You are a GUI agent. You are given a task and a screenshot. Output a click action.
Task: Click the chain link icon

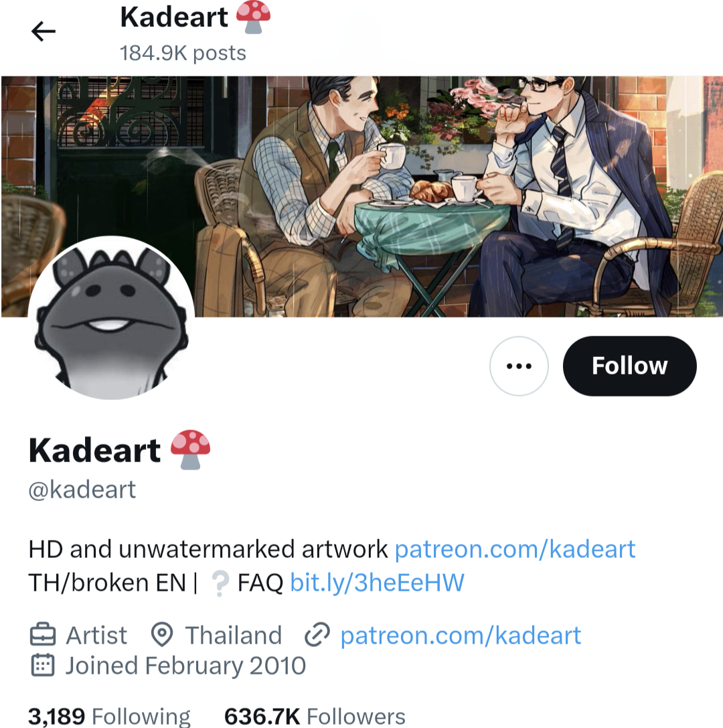[x=317, y=635]
